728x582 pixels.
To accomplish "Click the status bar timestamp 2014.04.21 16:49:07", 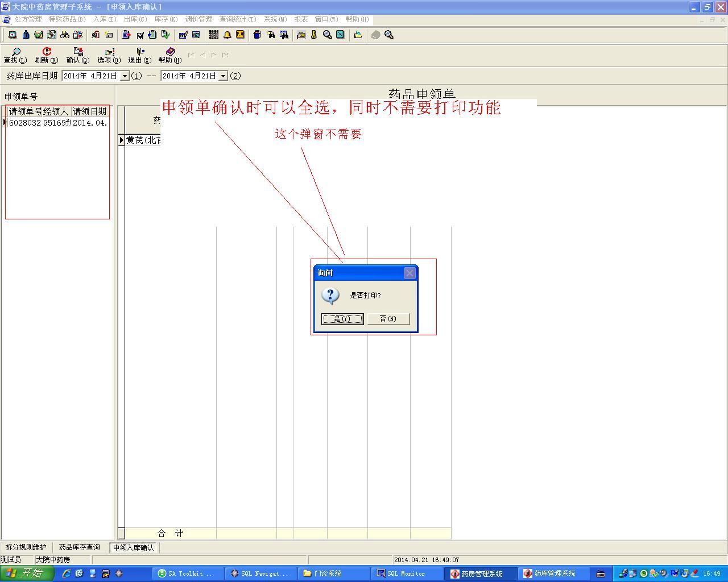I will (x=427, y=560).
